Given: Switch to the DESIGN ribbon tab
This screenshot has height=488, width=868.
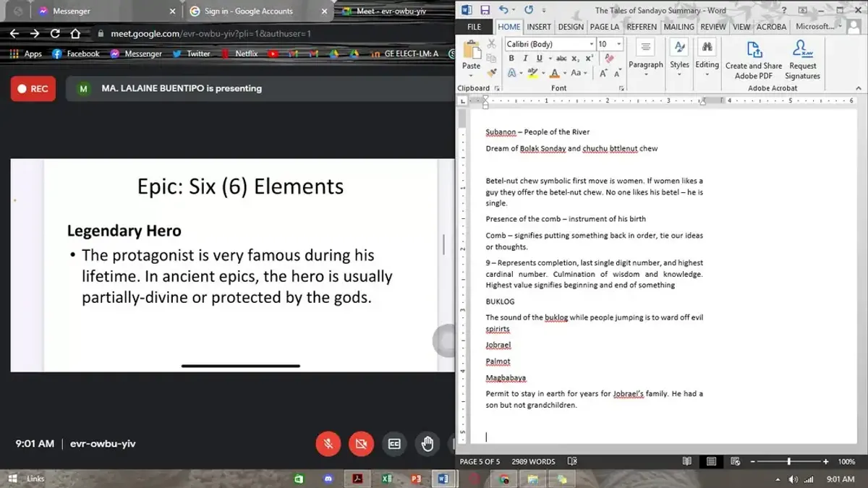Looking at the screenshot, I should click(571, 27).
